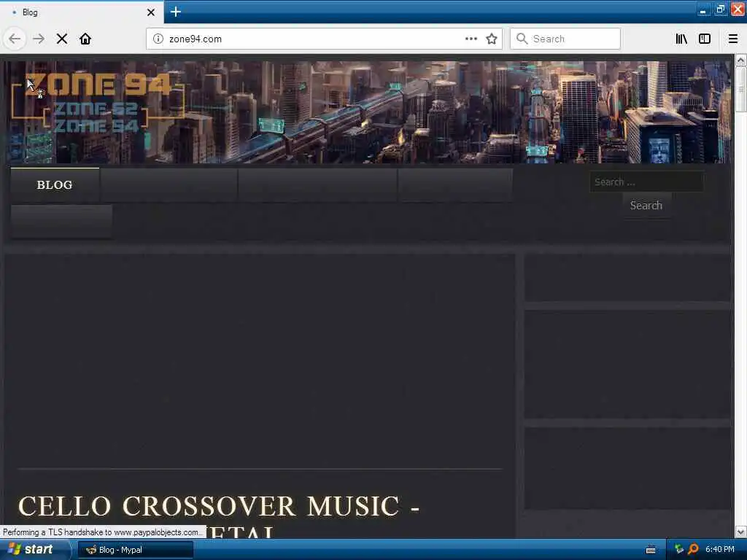Image resolution: width=747 pixels, height=560 pixels.
Task: Select the Blog browser tab
Action: [x=82, y=12]
